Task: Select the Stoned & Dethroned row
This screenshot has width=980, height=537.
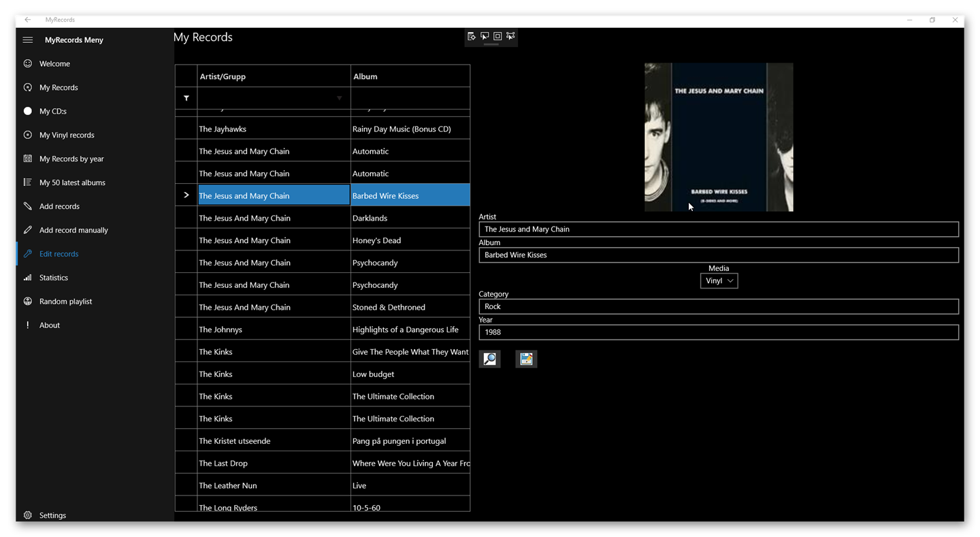Action: tap(323, 307)
